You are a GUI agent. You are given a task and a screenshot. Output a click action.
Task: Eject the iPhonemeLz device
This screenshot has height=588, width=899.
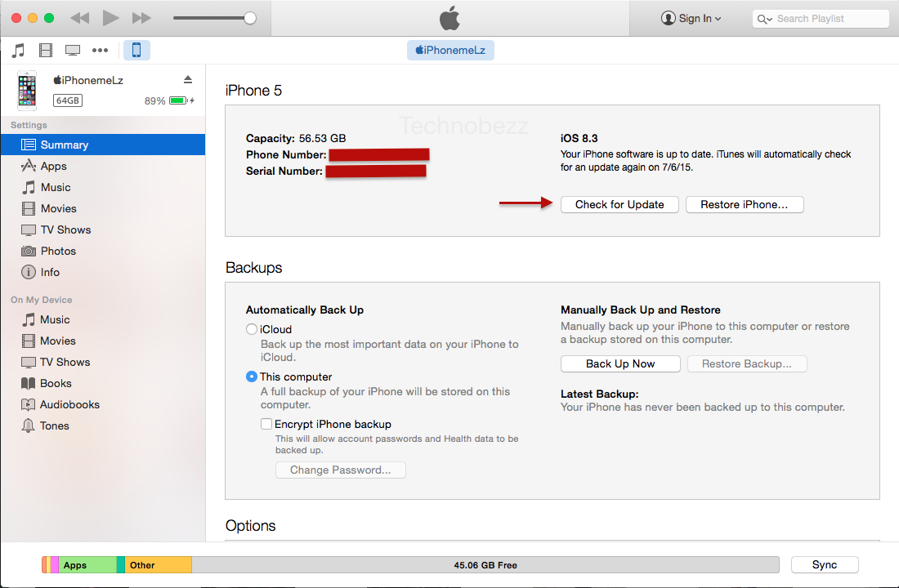click(x=188, y=80)
